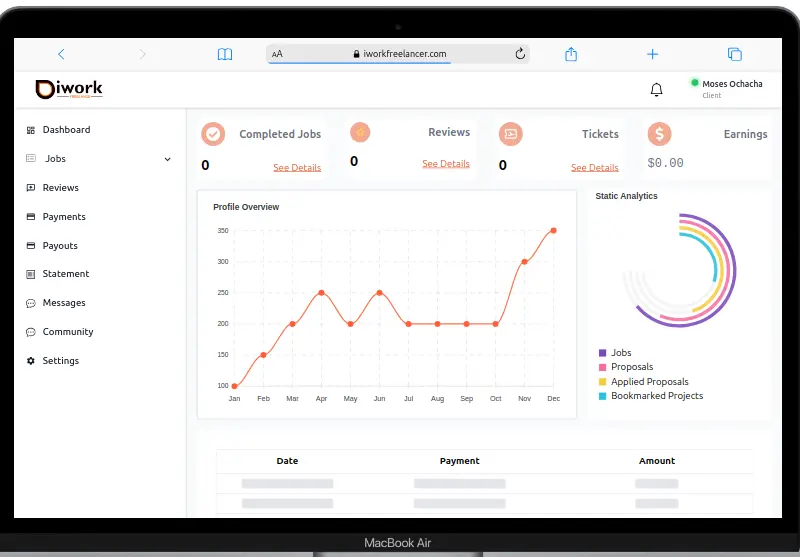This screenshot has width=800, height=557.
Task: Open the Safari bookmarks book icon
Action: (x=225, y=54)
